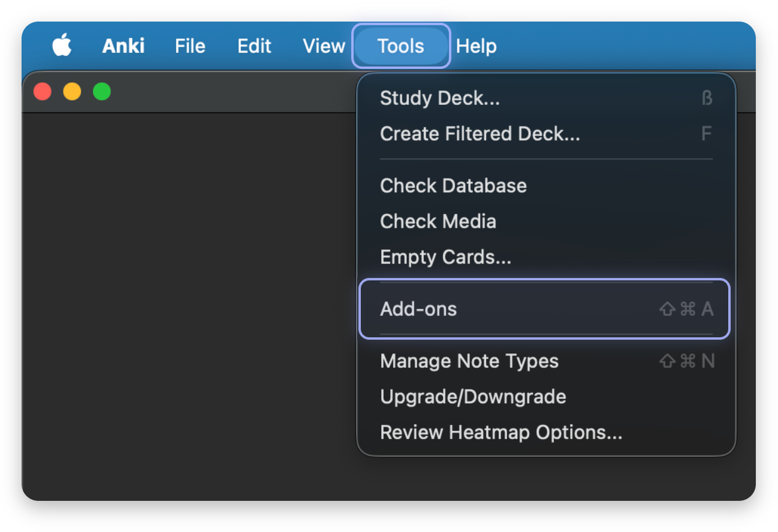Run Check Database
778x532 pixels.
pos(546,186)
